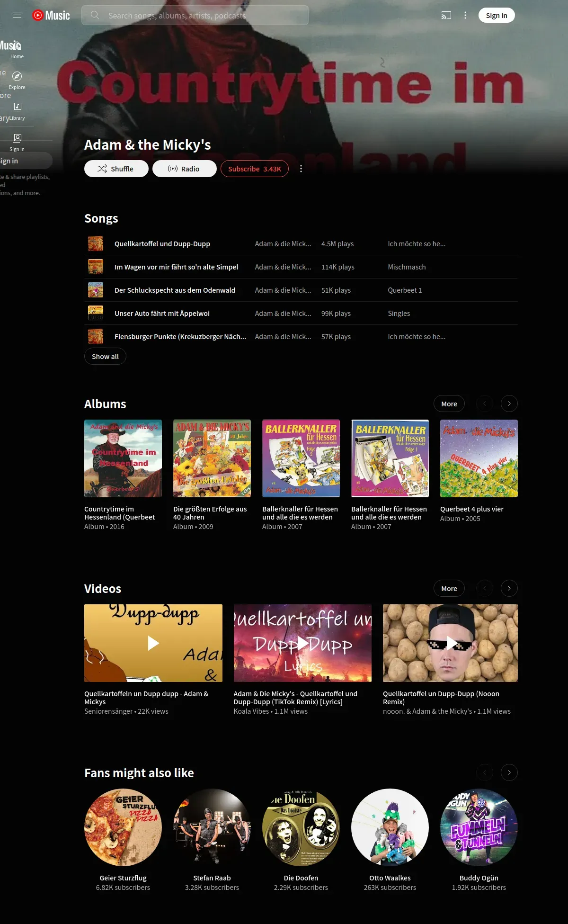Screen dimensions: 568x924
Task: Click Querbeet 4 plus vier title
Action: pyautogui.click(x=472, y=509)
